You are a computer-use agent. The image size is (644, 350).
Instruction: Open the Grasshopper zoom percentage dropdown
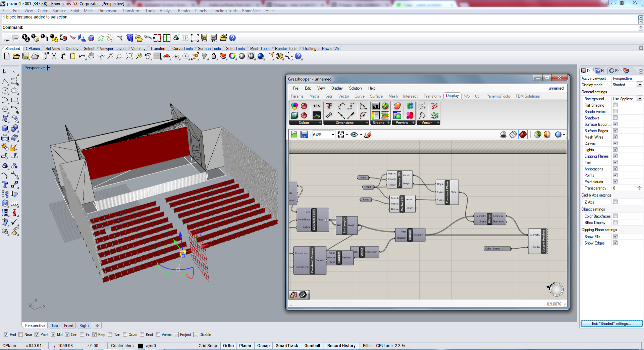[333, 135]
